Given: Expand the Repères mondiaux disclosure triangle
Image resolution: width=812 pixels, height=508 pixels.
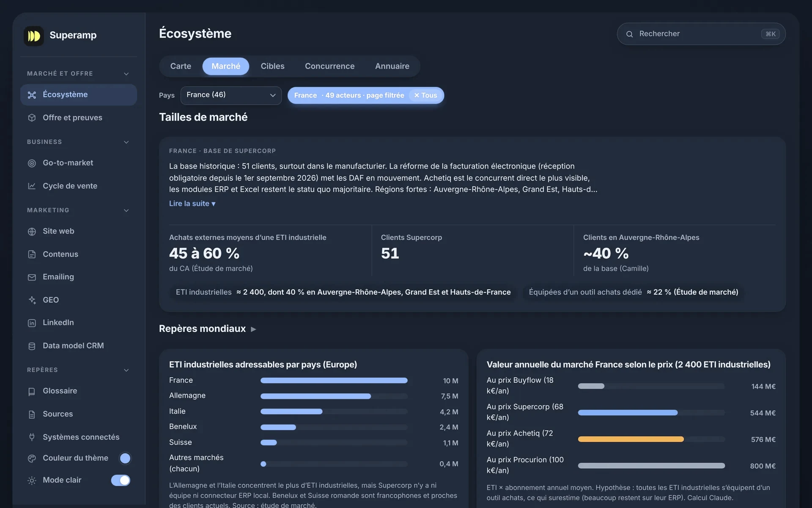Looking at the screenshot, I should [x=253, y=329].
